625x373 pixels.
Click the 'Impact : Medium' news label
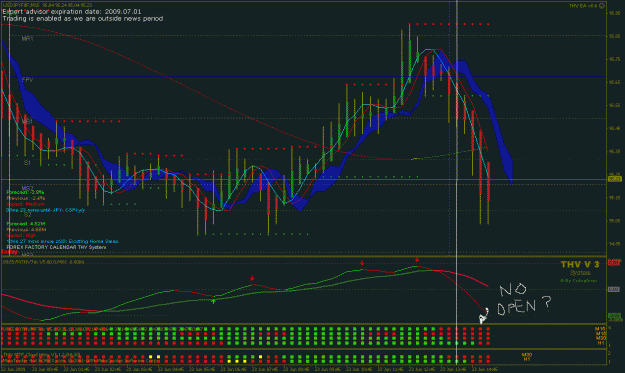pos(25,204)
